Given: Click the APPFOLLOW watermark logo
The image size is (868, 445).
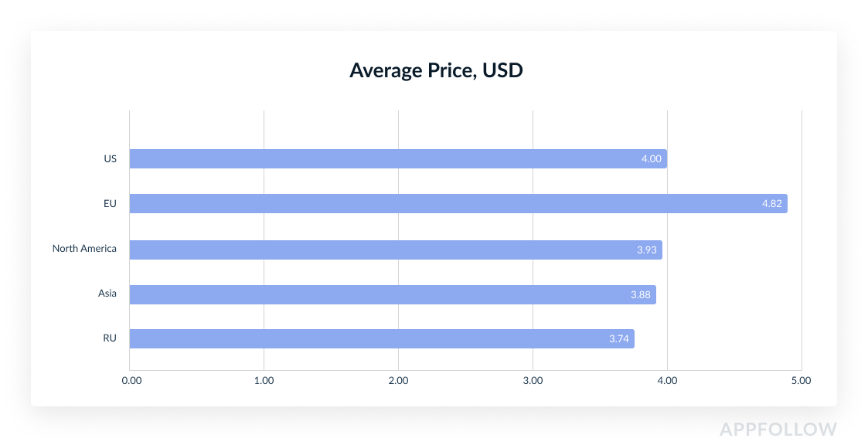Looking at the screenshot, I should [x=778, y=430].
